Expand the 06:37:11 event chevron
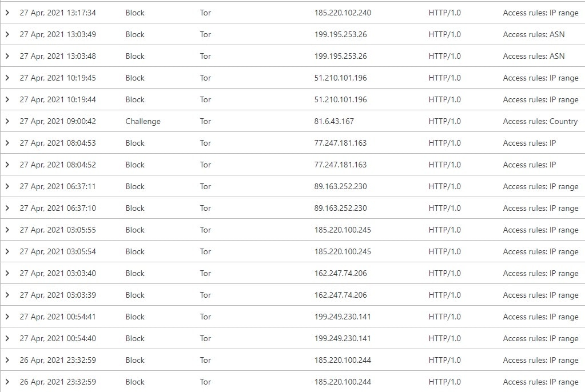 (x=7, y=186)
